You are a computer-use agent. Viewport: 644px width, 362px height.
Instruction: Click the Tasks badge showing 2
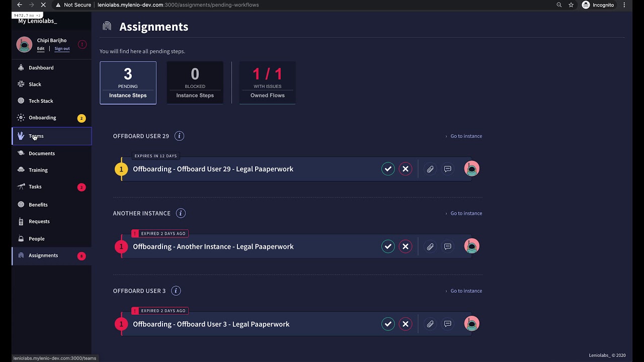coord(82,187)
